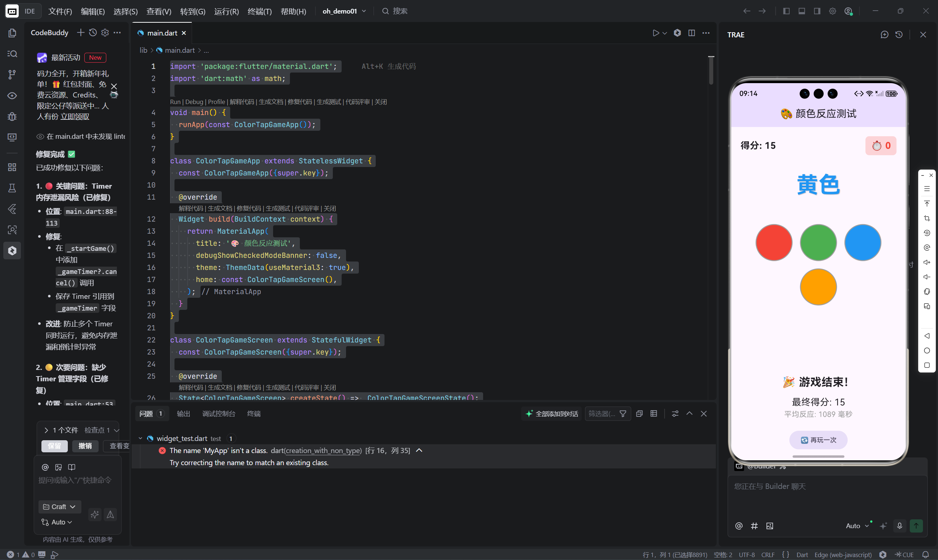Toggle the secondary sidebar layout icon
Image resolution: width=938 pixels, height=560 pixels.
[x=817, y=11]
